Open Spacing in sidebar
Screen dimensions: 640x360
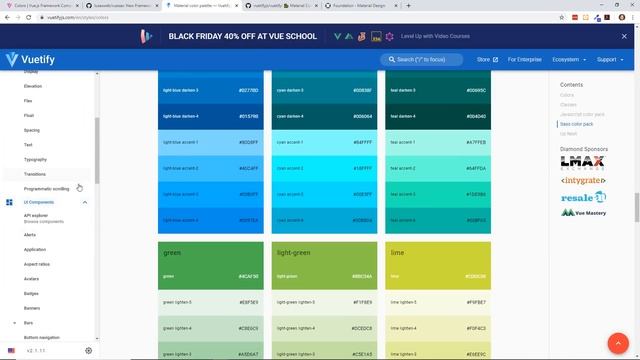(x=31, y=130)
